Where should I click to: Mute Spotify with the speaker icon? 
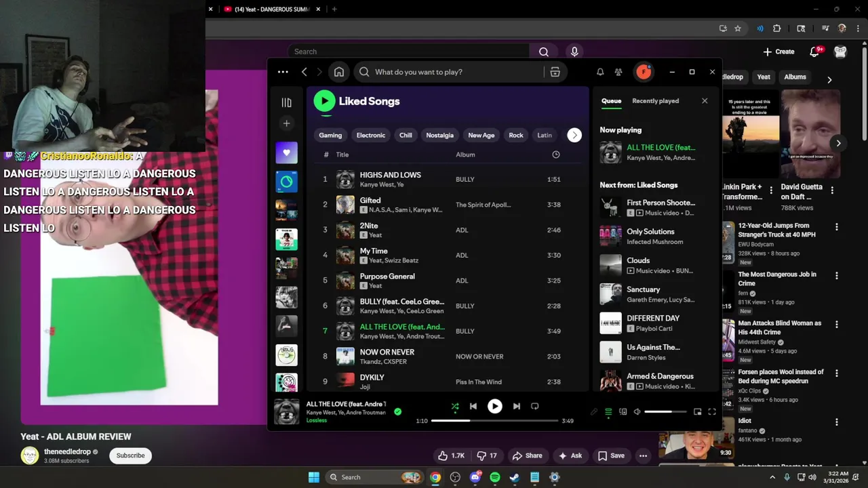pyautogui.click(x=637, y=411)
